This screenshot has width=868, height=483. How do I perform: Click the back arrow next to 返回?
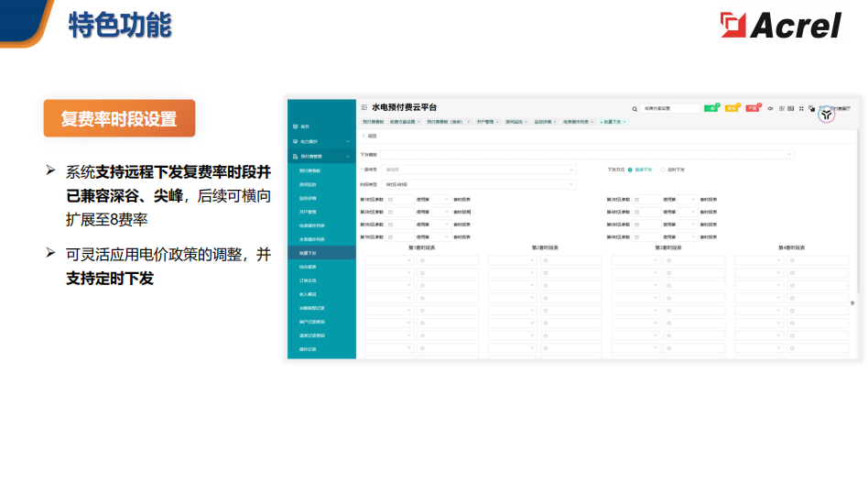[x=363, y=136]
